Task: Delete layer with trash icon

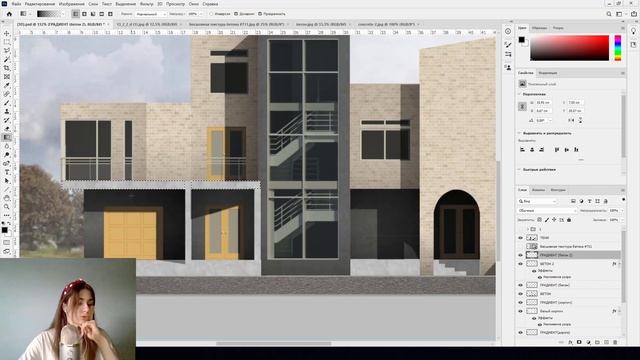Action: point(615,342)
